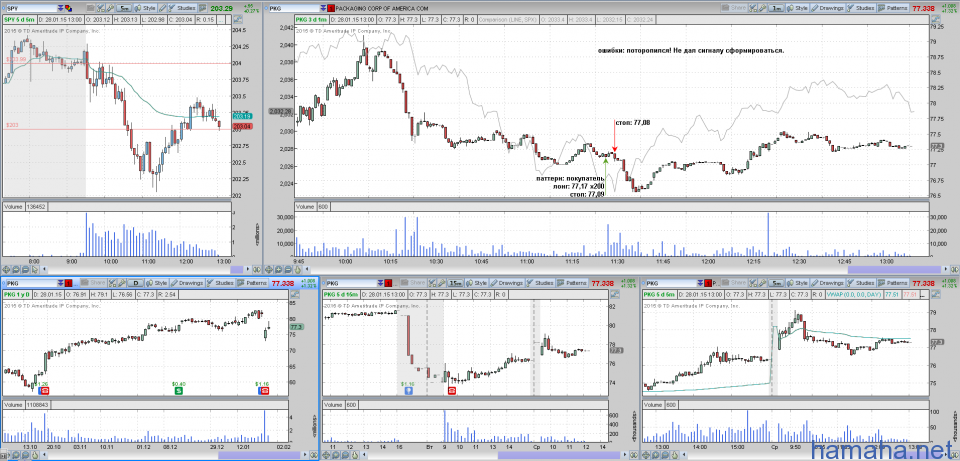Open symbol dropdown arrow in main PKG 1m chart
Image resolution: width=960 pixels, height=461 pixels.
[x=323, y=8]
